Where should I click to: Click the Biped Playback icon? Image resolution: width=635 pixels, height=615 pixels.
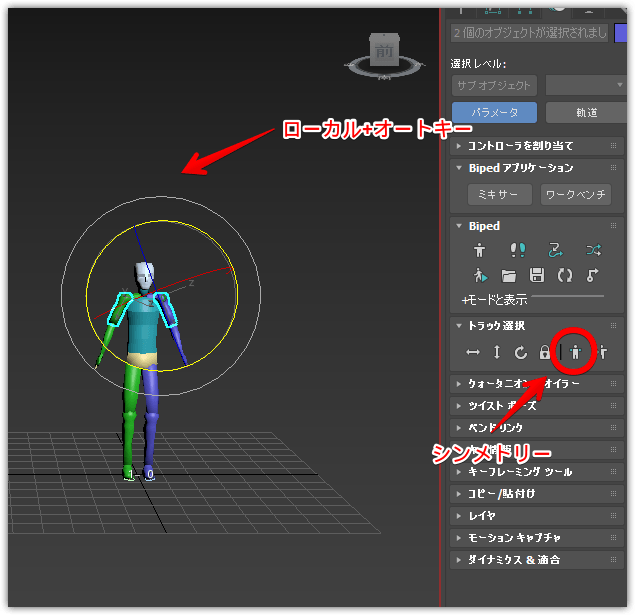coord(480,275)
